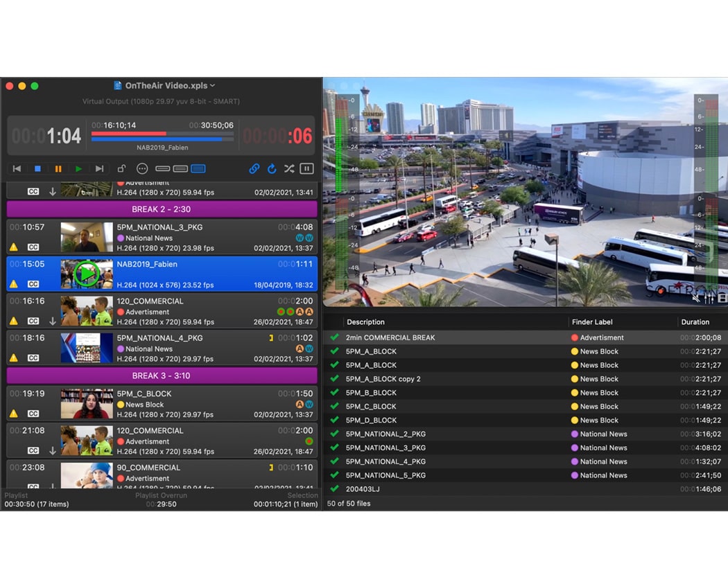Click the CC badge on 5PM_NATIONAL_3_PKG

33,247
